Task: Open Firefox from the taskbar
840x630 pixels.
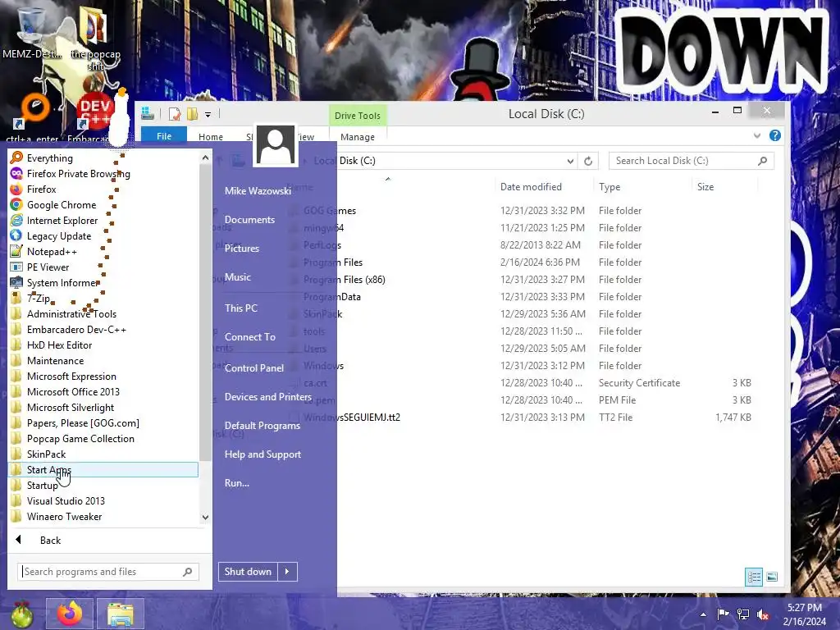Action: (x=71, y=614)
